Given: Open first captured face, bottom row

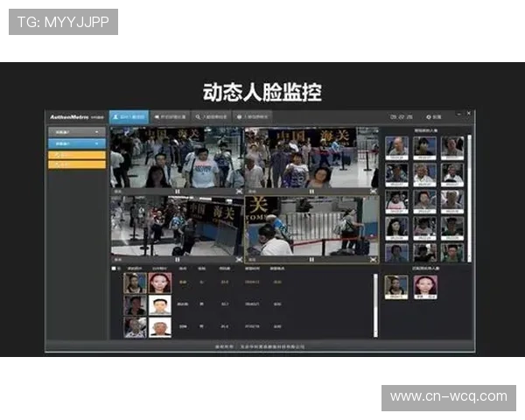Looking at the screenshot, I should tap(396, 253).
